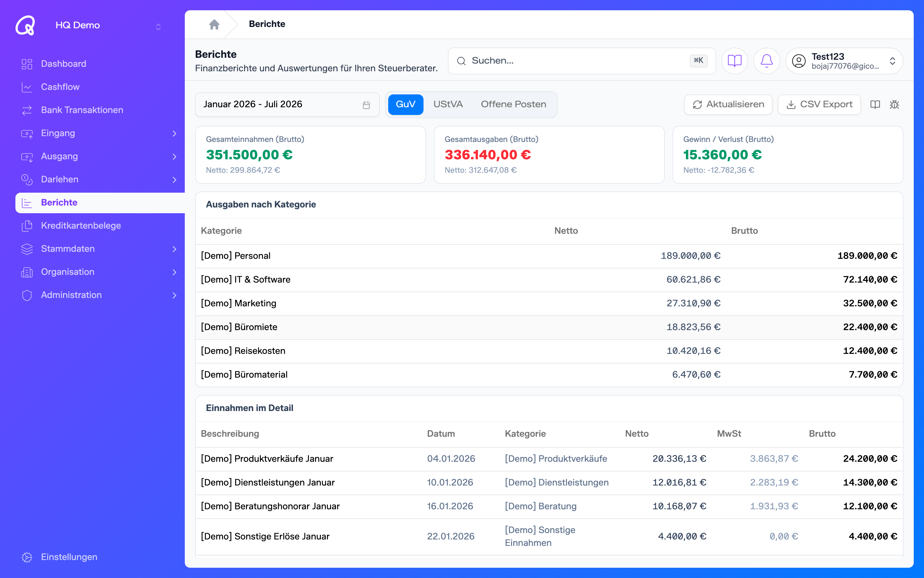
Task: Open Bank Transaktionen page
Action: click(82, 110)
